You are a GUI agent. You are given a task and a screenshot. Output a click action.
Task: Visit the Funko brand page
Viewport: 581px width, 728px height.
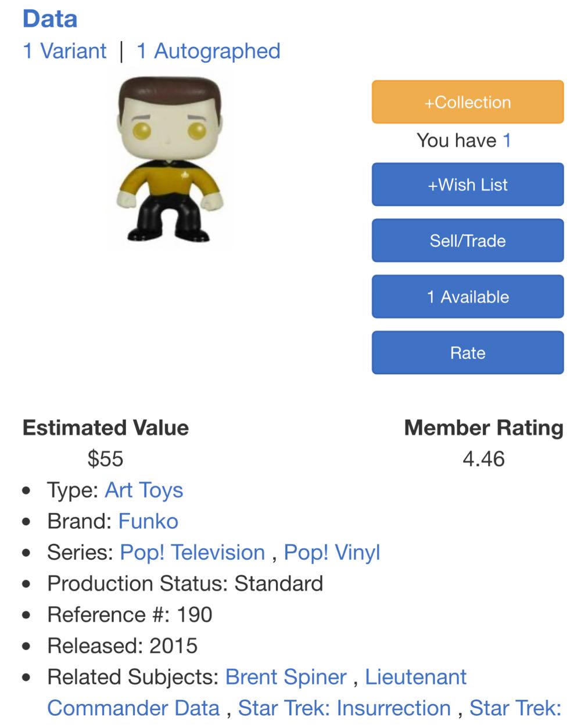(x=148, y=521)
